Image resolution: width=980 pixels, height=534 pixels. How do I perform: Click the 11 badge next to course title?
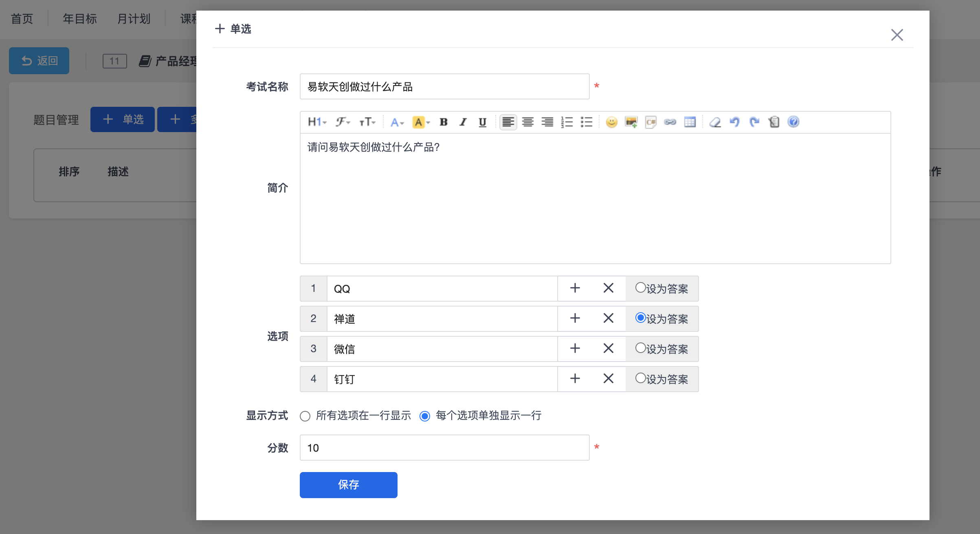pos(114,61)
